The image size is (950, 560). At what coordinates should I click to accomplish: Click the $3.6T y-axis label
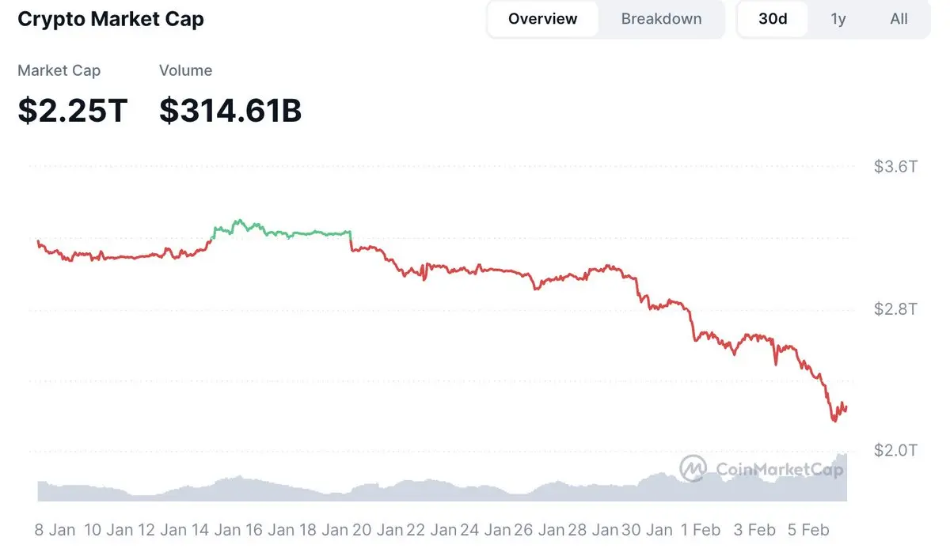(x=895, y=167)
